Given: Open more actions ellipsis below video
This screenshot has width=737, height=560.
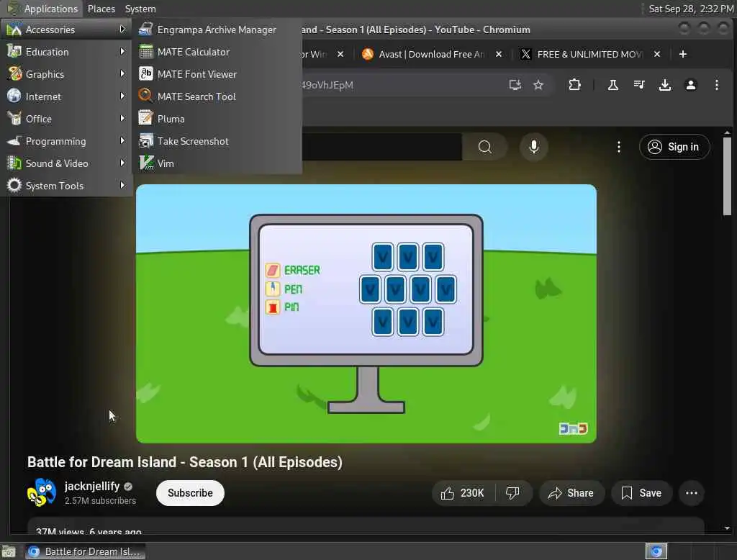Looking at the screenshot, I should [x=692, y=493].
